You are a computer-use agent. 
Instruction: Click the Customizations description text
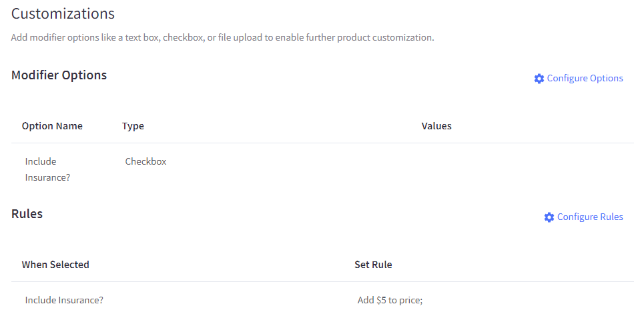222,37
